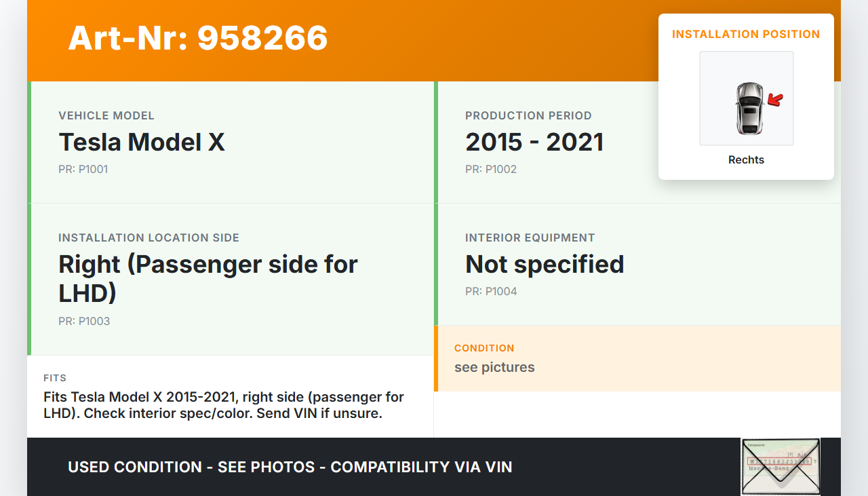Click the Not specified interior equipment value
The height and width of the screenshot is (496, 868).
click(x=544, y=264)
